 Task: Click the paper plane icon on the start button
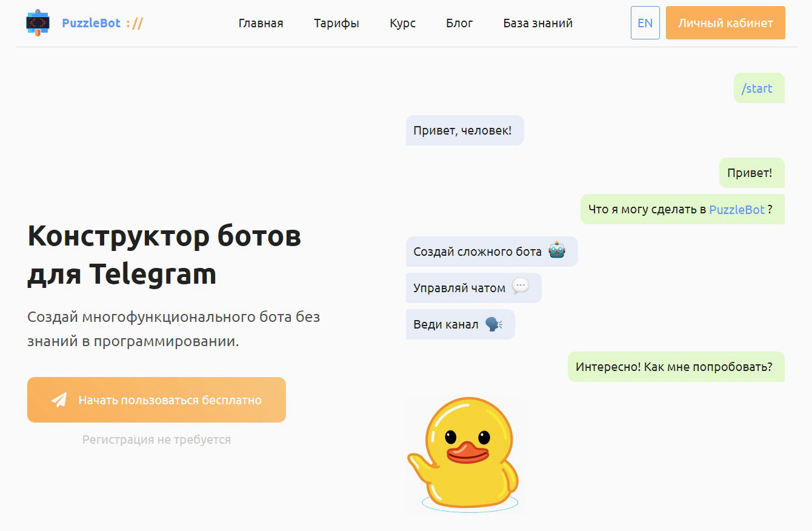tap(59, 400)
